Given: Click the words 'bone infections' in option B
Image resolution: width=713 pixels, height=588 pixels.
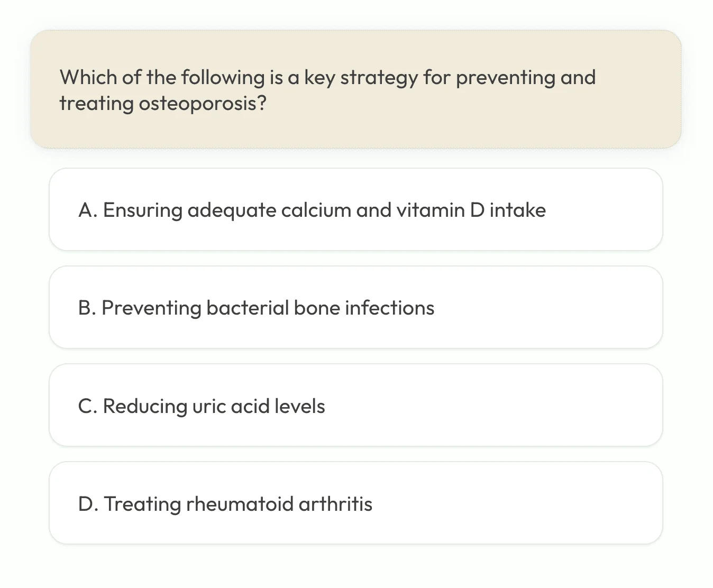Looking at the screenshot, I should tap(364, 308).
